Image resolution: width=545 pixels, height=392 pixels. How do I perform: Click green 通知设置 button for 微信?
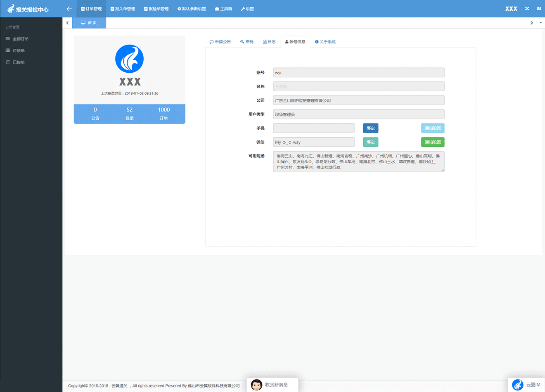point(432,142)
